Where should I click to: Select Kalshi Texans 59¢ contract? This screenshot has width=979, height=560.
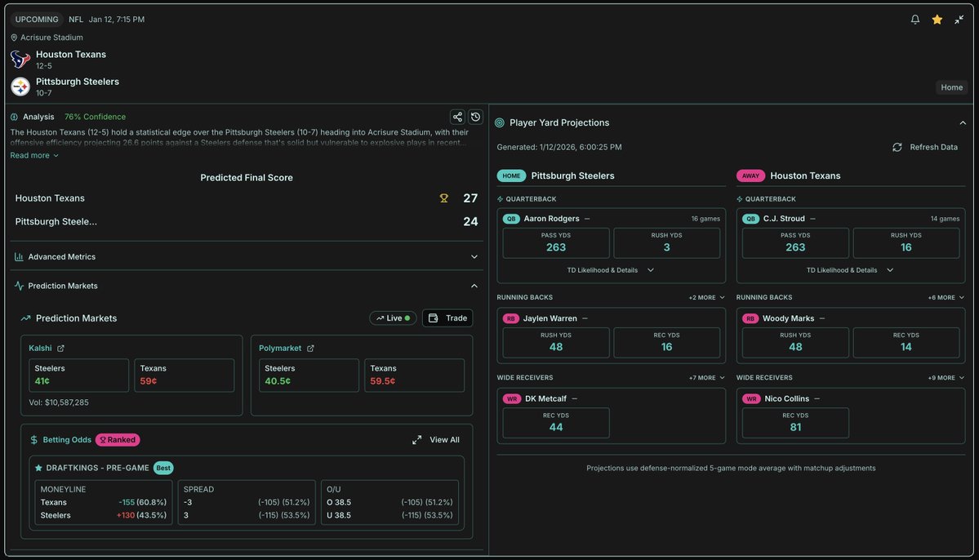pos(185,376)
